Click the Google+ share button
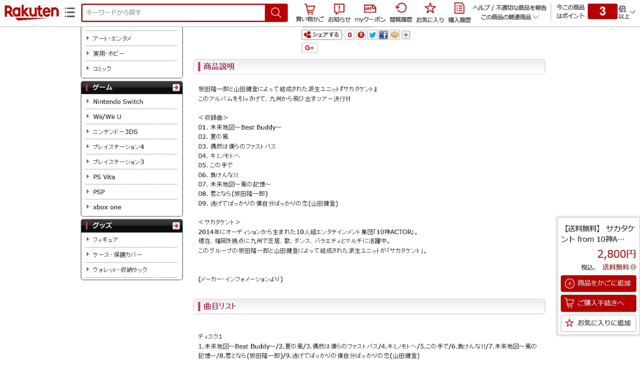Viewport: 640px width, 375px height. click(x=309, y=48)
